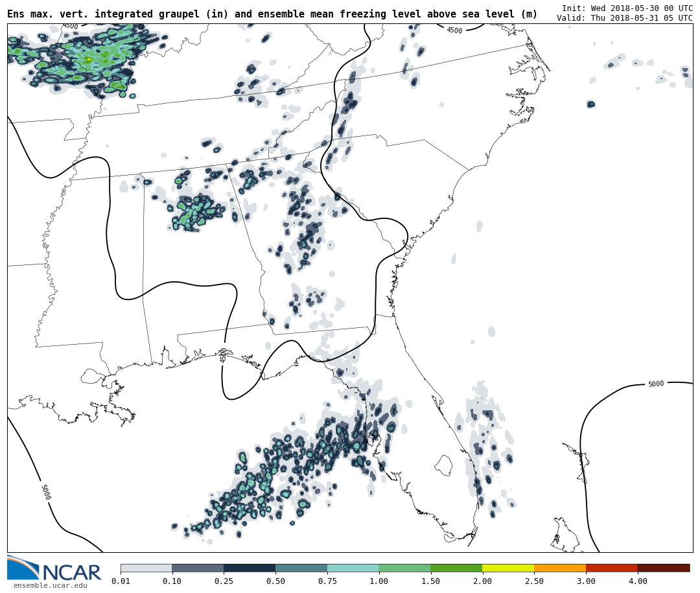Pick the dark navy 0.25–0.50 colorbar segment
This screenshot has height=593, width=700.
tap(250, 568)
